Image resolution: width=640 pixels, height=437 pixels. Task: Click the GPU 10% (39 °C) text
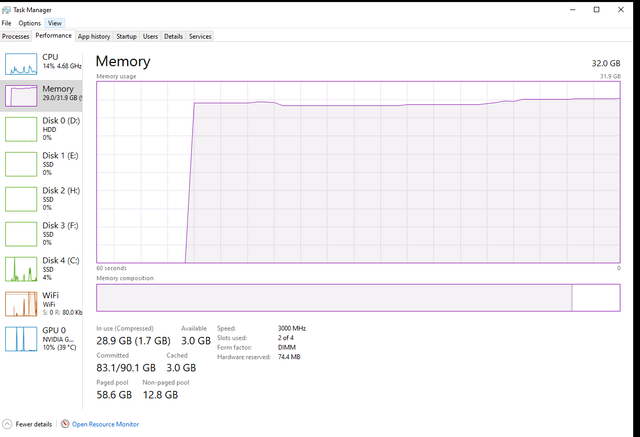[60, 348]
